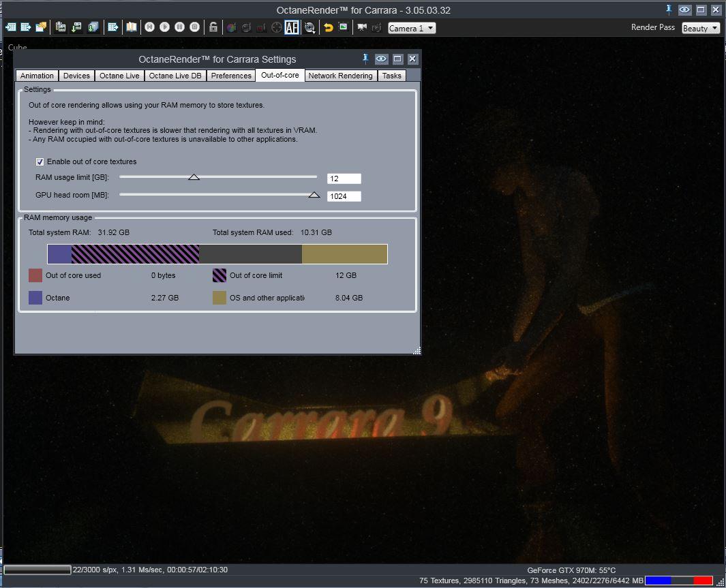
Task: Click the clipboard copy render icon
Action: tap(61, 27)
